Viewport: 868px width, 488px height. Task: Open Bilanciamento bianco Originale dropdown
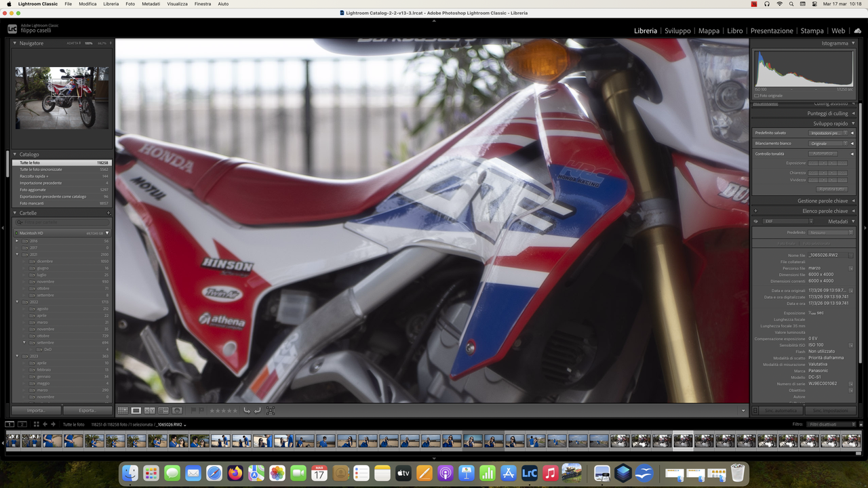coord(829,144)
